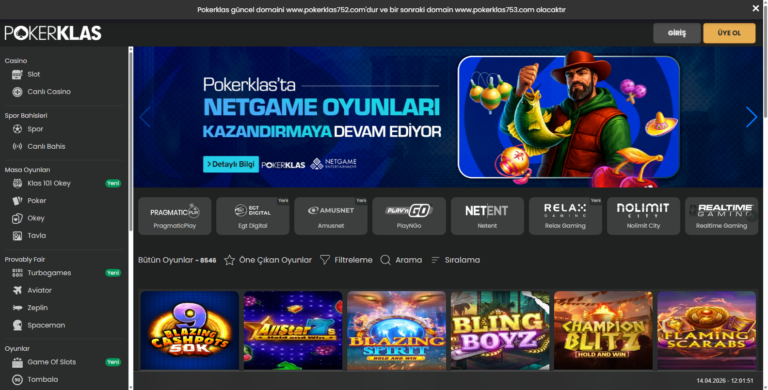Viewport: 768px width, 390px height.
Task: Select the Okey tile icon
Action: (17, 218)
